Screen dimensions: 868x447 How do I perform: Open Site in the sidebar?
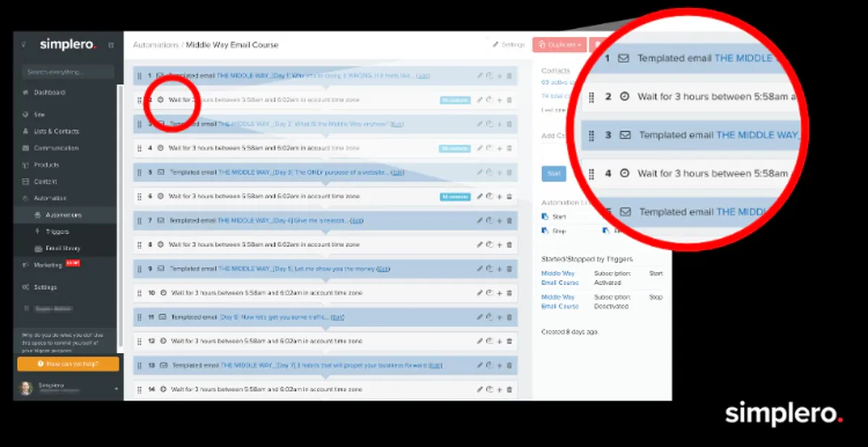[x=40, y=114]
